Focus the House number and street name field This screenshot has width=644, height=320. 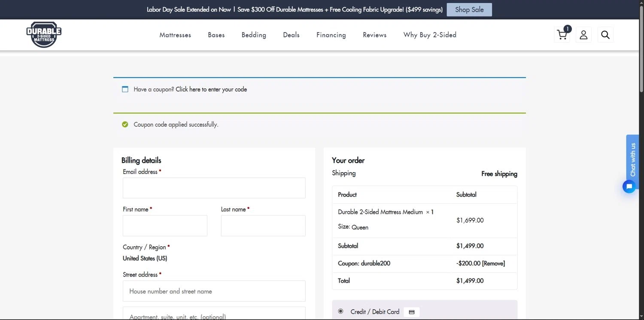point(214,291)
